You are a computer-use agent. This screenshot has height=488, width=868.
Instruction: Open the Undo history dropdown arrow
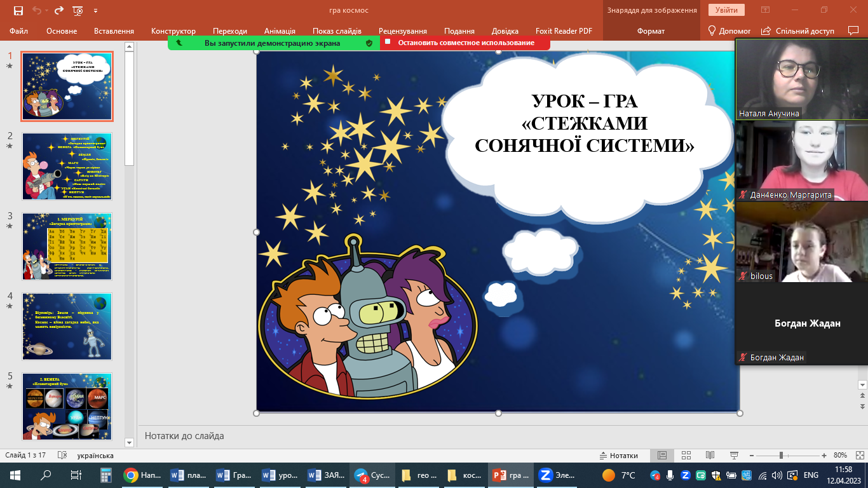click(x=47, y=11)
